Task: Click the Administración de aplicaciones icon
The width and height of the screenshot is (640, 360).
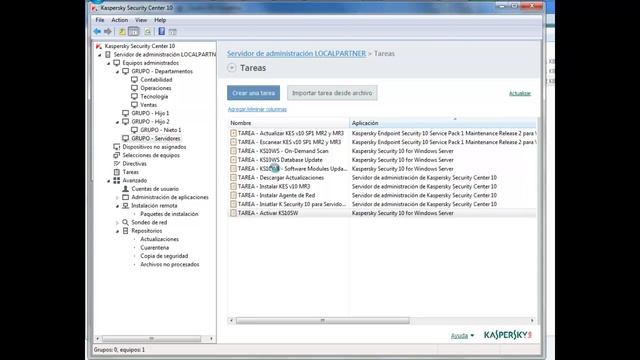Action: (126, 197)
